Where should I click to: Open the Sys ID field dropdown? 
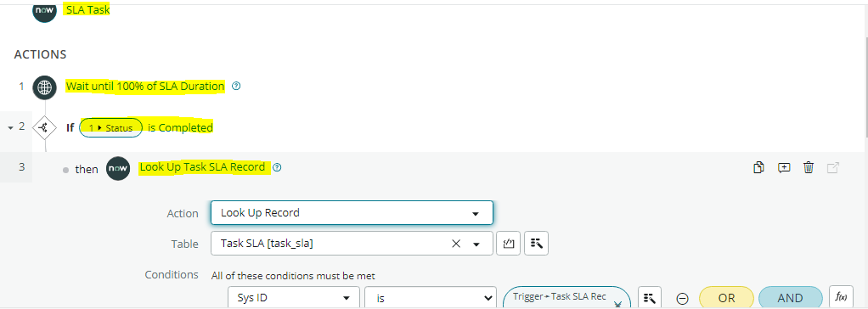coord(293,298)
